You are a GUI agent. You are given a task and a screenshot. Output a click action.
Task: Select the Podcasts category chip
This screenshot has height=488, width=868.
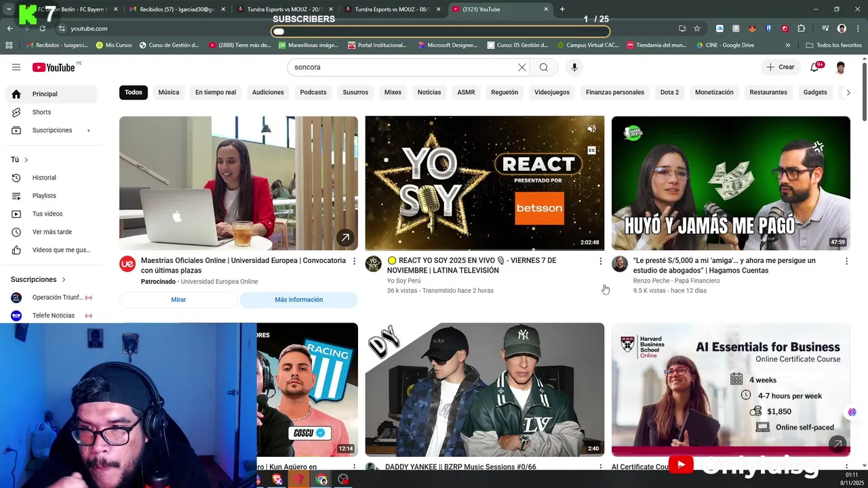click(313, 92)
